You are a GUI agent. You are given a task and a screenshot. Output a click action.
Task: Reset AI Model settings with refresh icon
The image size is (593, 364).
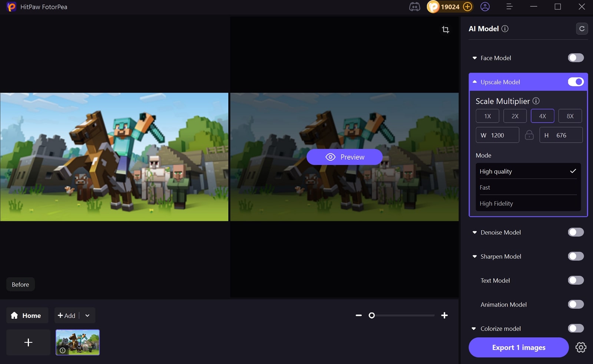tap(582, 29)
